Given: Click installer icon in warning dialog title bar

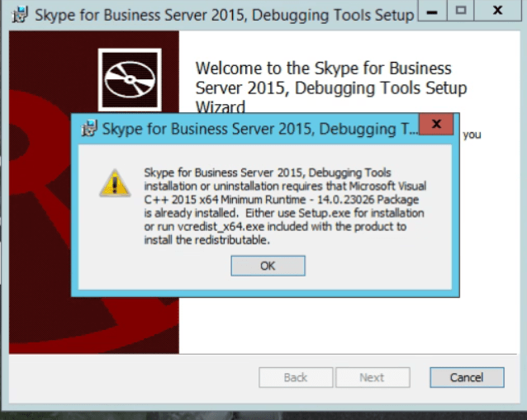Looking at the screenshot, I should pos(88,129).
